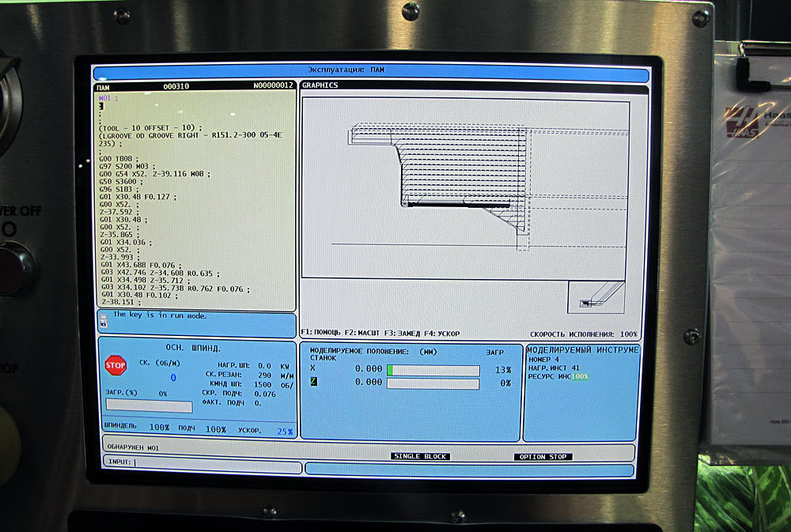Viewport: 791px width, 532px height.
Task: Click the red STOP sign spindle icon
Action: tap(115, 365)
